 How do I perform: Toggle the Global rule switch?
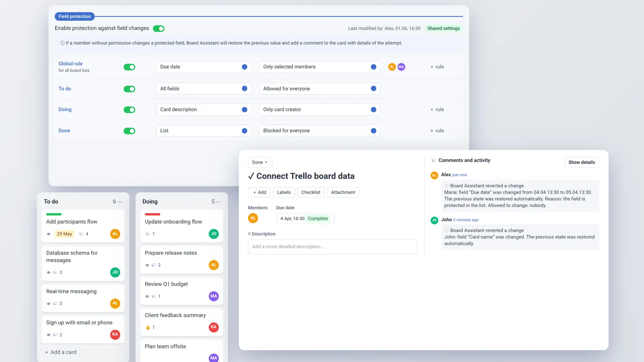pyautogui.click(x=129, y=67)
